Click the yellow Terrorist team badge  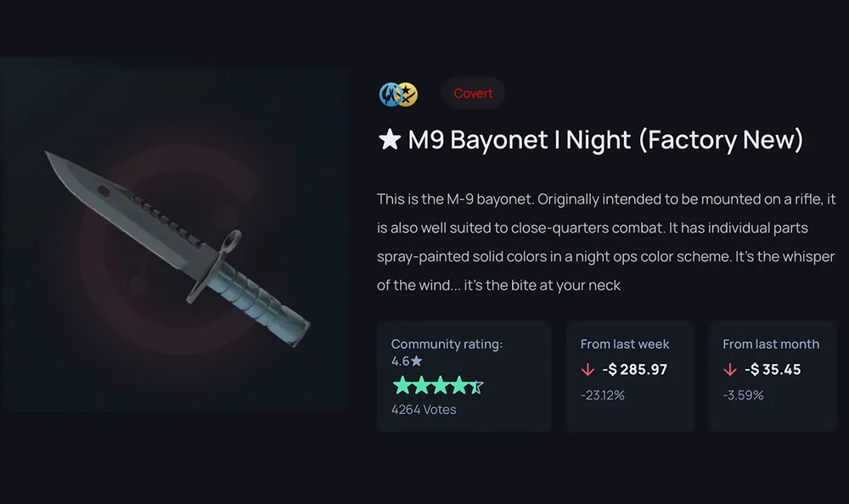408,94
